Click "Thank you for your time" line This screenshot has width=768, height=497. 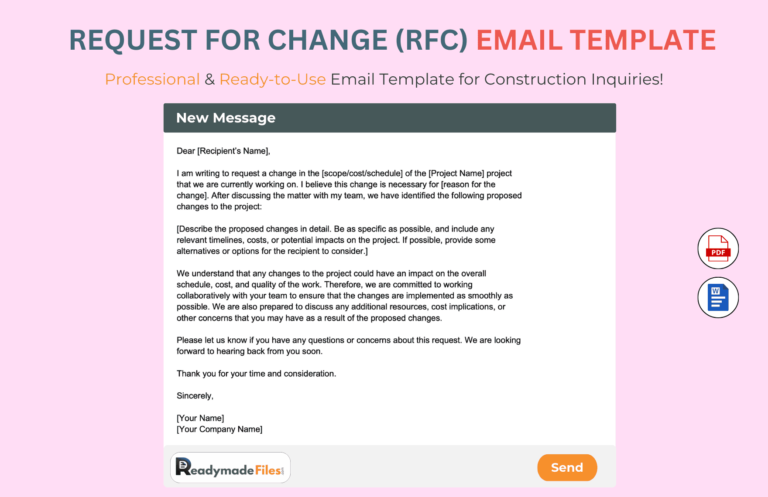coord(256,373)
